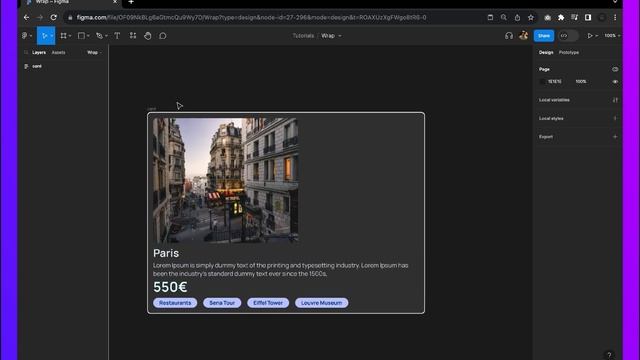The image size is (640, 360).
Task: Open a new browser tab
Action: 131,2
